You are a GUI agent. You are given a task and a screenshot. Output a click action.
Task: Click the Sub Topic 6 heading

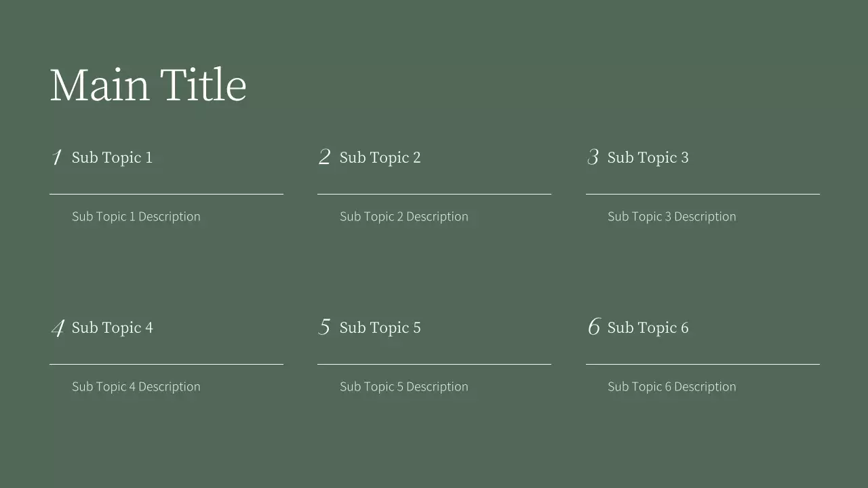[648, 328]
